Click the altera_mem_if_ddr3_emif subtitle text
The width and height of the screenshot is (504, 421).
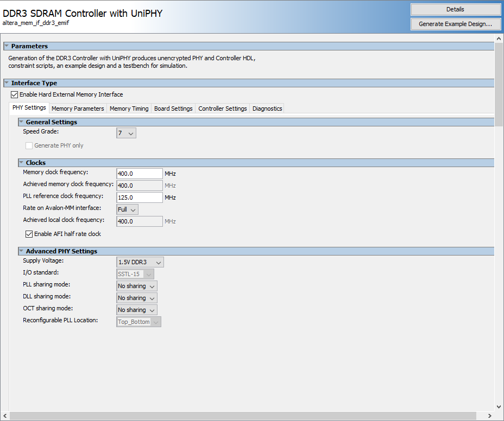36,23
